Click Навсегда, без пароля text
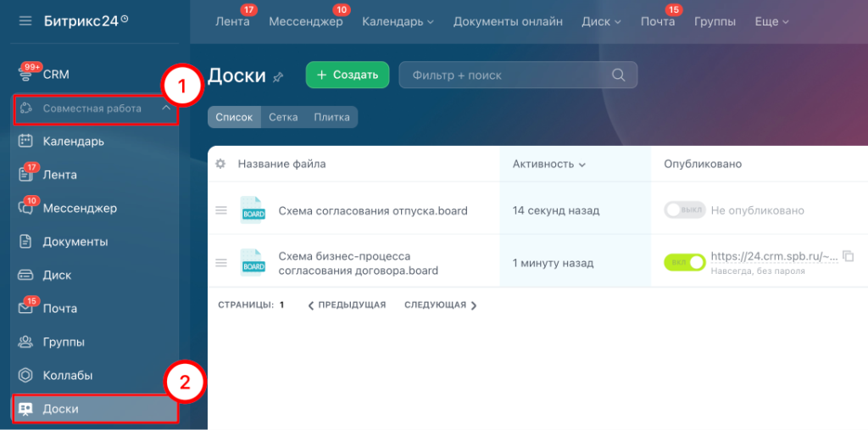The height and width of the screenshot is (430, 868). (758, 271)
